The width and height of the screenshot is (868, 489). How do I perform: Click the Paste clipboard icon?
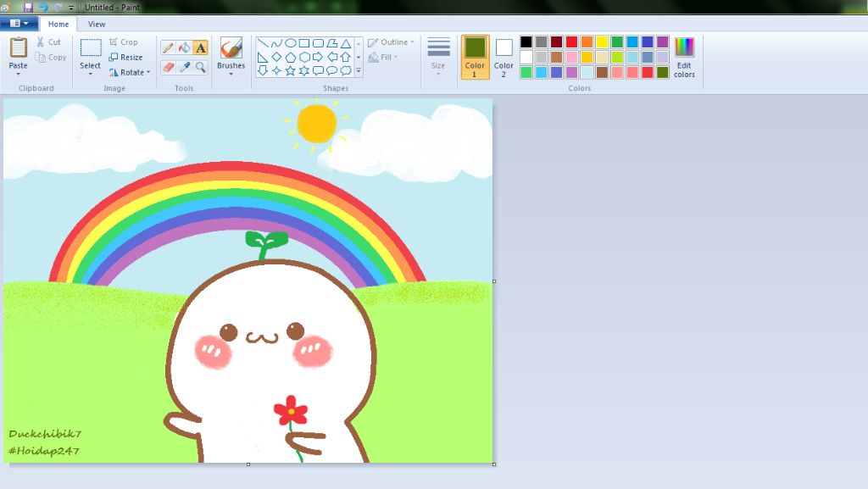point(19,47)
